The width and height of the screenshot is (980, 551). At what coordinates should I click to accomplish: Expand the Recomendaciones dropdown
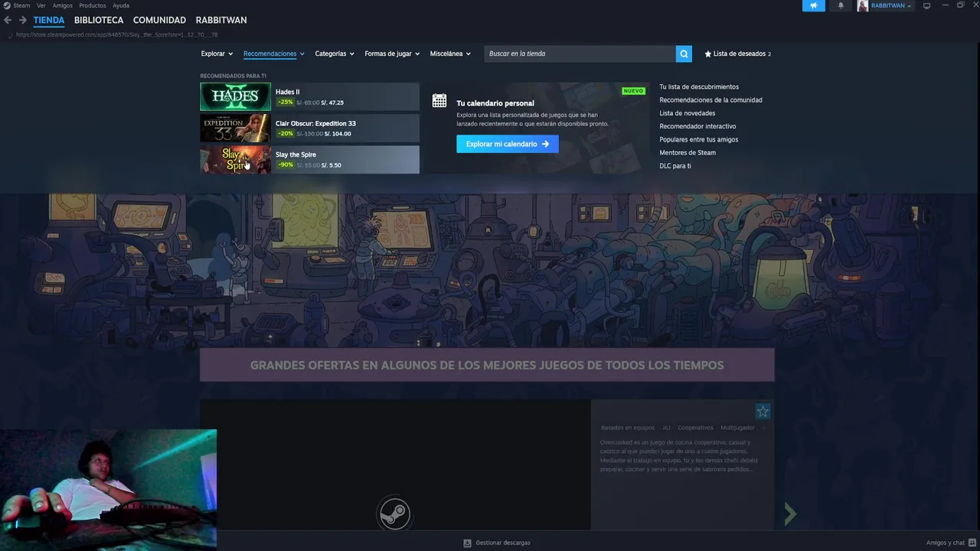[274, 54]
